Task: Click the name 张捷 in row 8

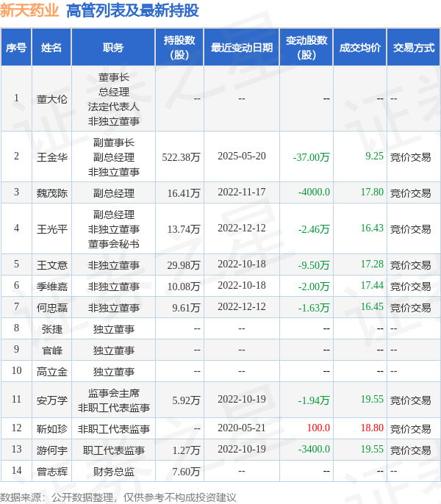Action: 51,329
